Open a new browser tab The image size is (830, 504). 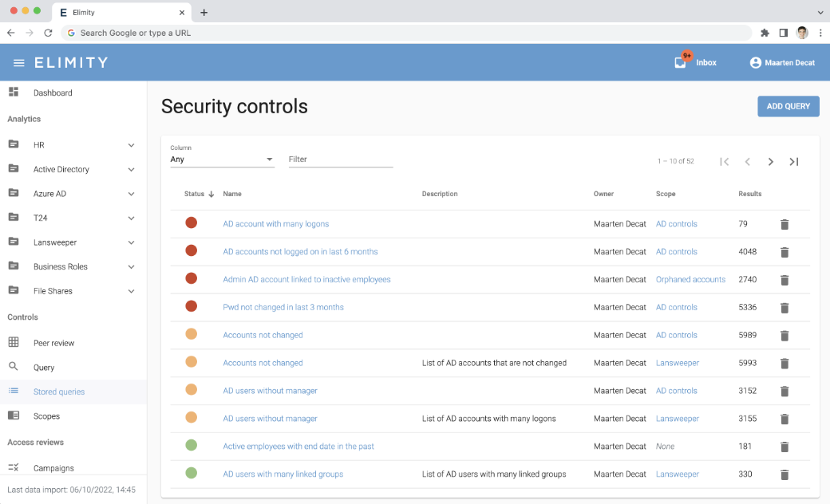[204, 12]
